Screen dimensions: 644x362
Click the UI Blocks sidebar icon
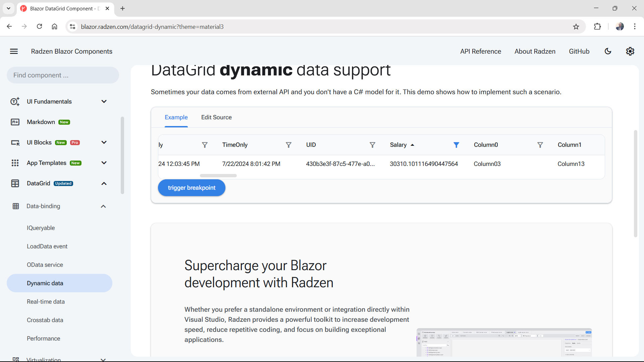point(15,142)
